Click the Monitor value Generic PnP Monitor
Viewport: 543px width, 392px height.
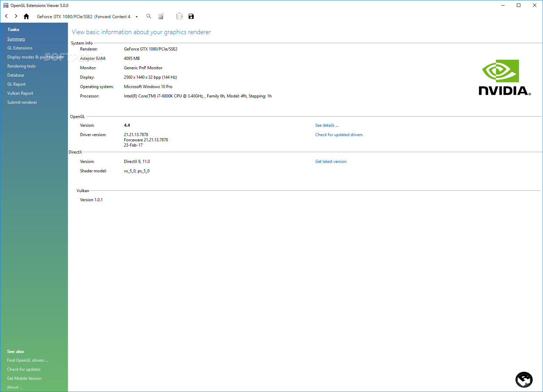click(x=143, y=68)
